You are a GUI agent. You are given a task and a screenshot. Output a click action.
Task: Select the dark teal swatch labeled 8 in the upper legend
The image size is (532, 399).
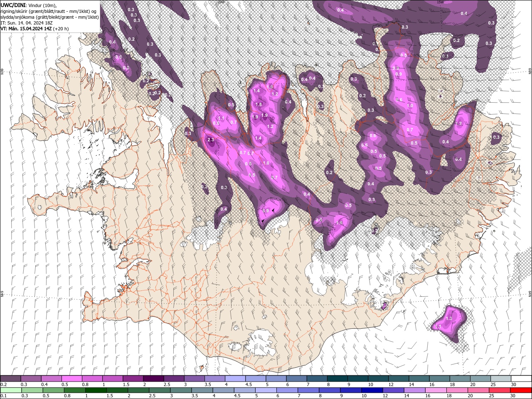click(337, 379)
